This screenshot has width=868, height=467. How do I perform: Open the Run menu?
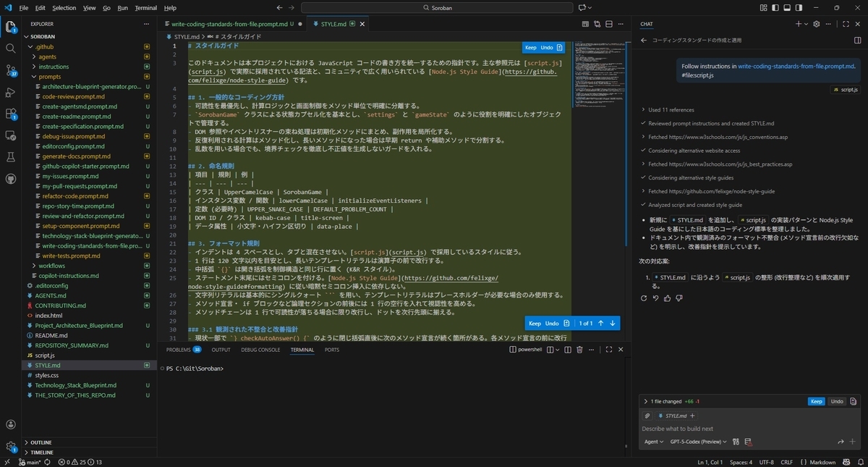pos(123,8)
